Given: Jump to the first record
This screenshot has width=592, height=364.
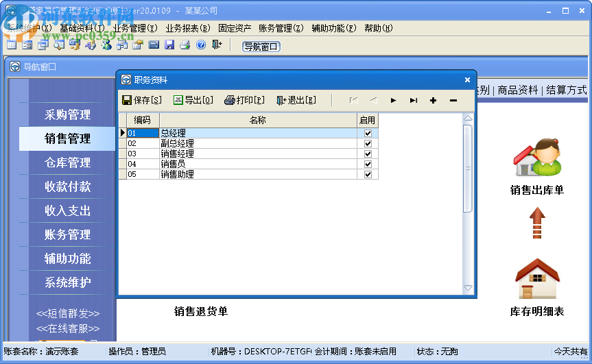Looking at the screenshot, I should point(353,100).
